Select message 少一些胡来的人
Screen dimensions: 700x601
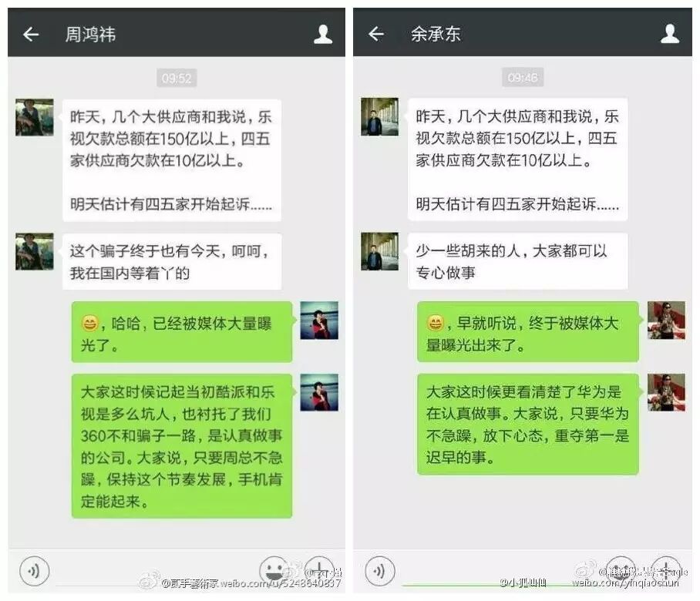pos(518,261)
